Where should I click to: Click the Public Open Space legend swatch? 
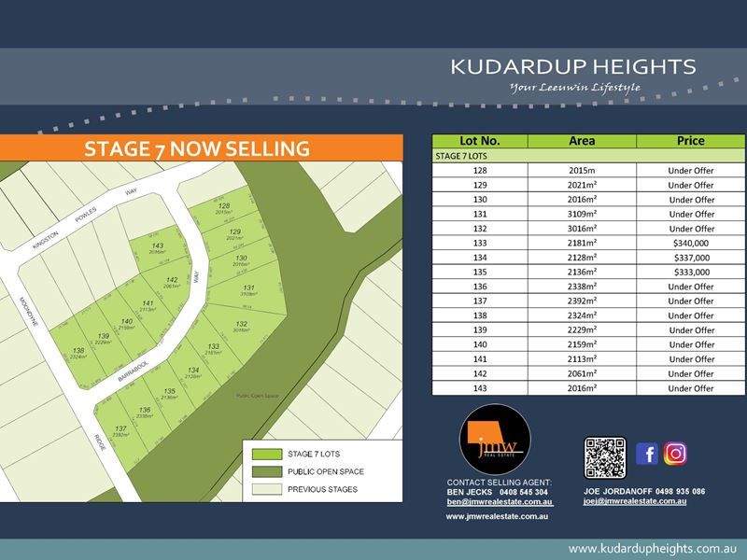(267, 472)
